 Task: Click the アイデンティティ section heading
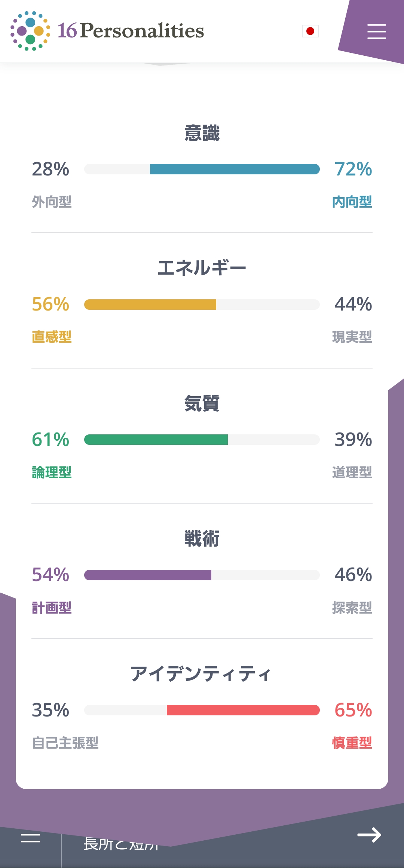pos(201,674)
